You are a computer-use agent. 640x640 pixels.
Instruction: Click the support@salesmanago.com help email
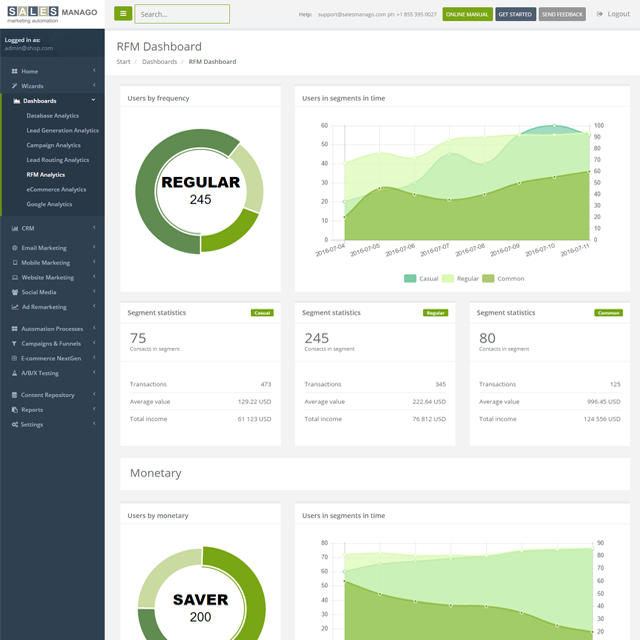pos(352,14)
